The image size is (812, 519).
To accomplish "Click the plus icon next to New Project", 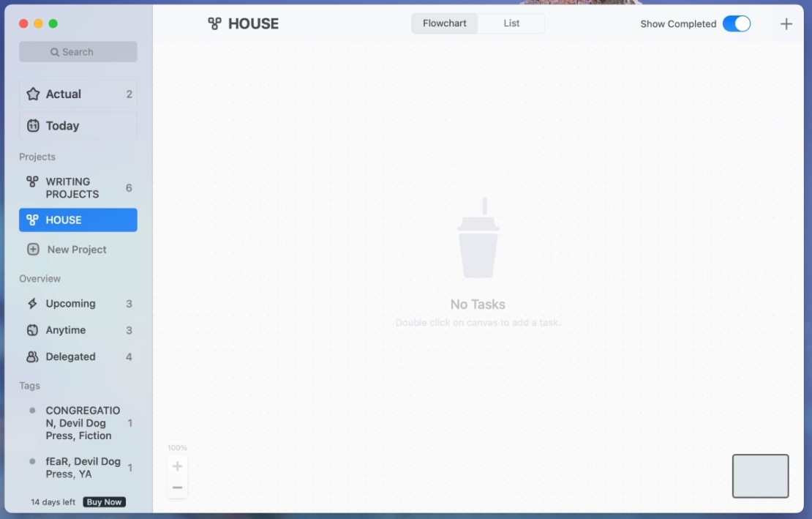I will pos(33,249).
